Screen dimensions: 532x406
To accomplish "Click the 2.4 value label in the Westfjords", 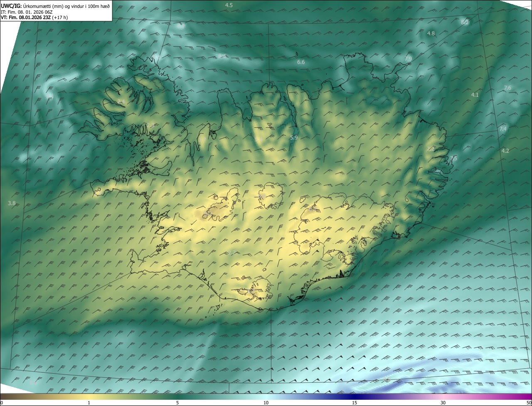I will point(121,102).
